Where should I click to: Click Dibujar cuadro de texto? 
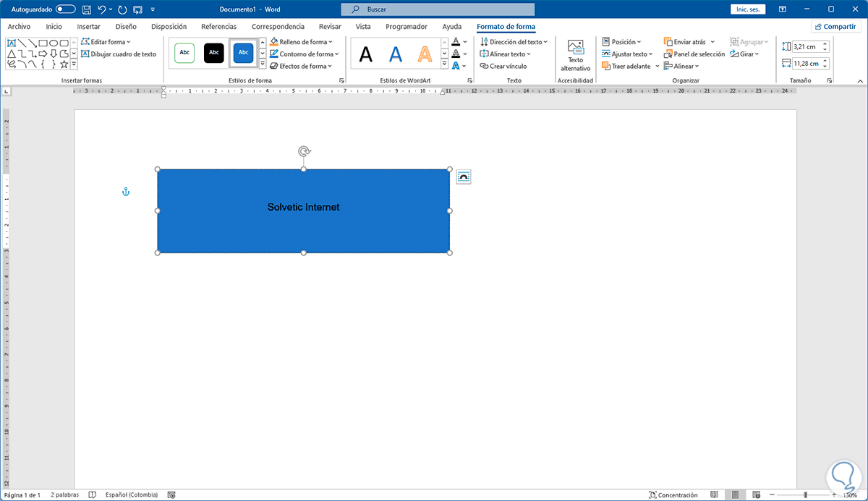point(118,54)
